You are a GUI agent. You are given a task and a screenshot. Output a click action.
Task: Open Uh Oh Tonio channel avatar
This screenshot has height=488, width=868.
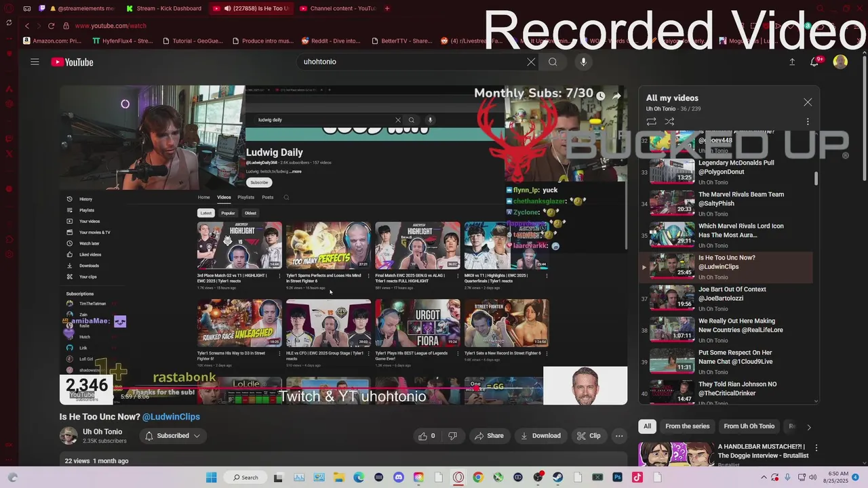coord(68,436)
